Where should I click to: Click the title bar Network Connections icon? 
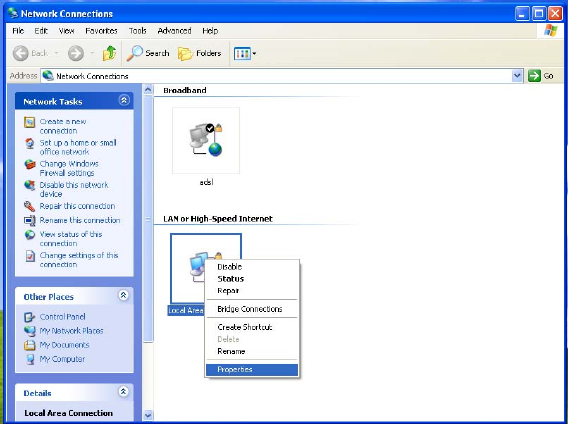(x=13, y=13)
